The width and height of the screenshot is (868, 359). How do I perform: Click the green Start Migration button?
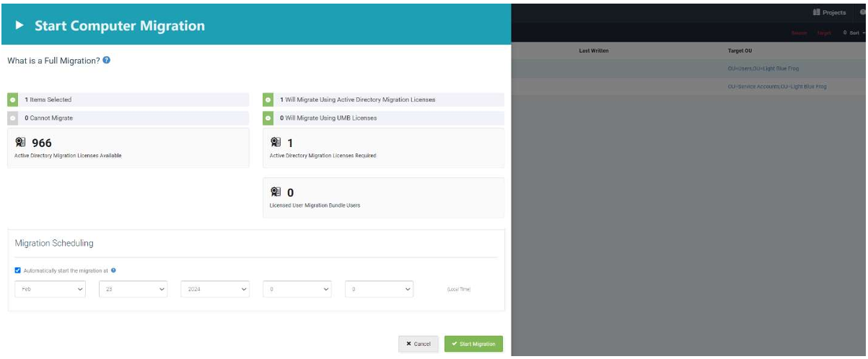(473, 344)
